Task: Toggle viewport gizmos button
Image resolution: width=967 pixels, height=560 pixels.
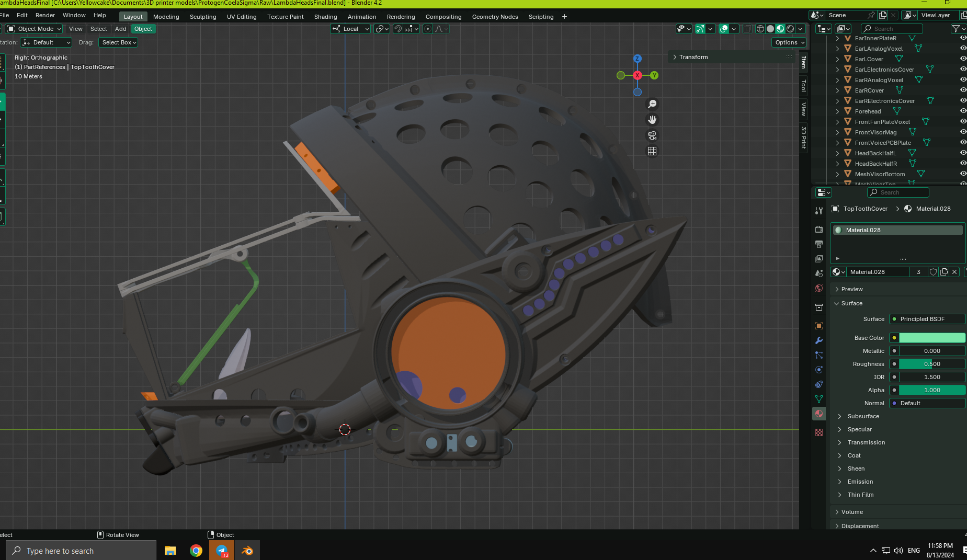Action: tap(700, 29)
